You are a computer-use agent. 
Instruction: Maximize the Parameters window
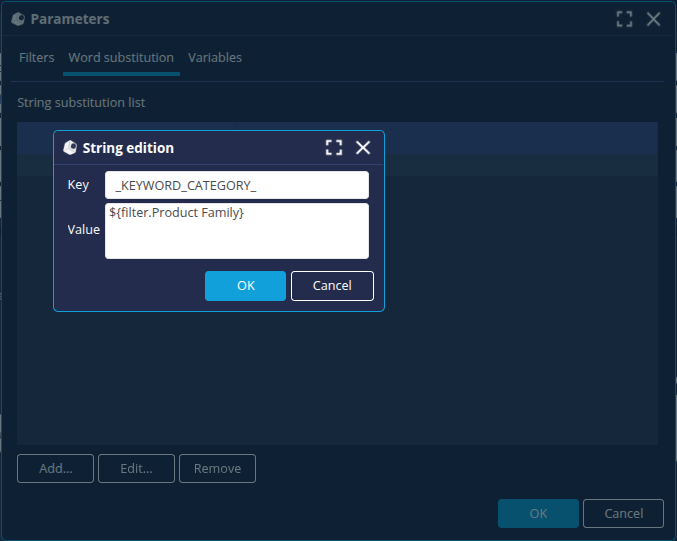point(624,19)
